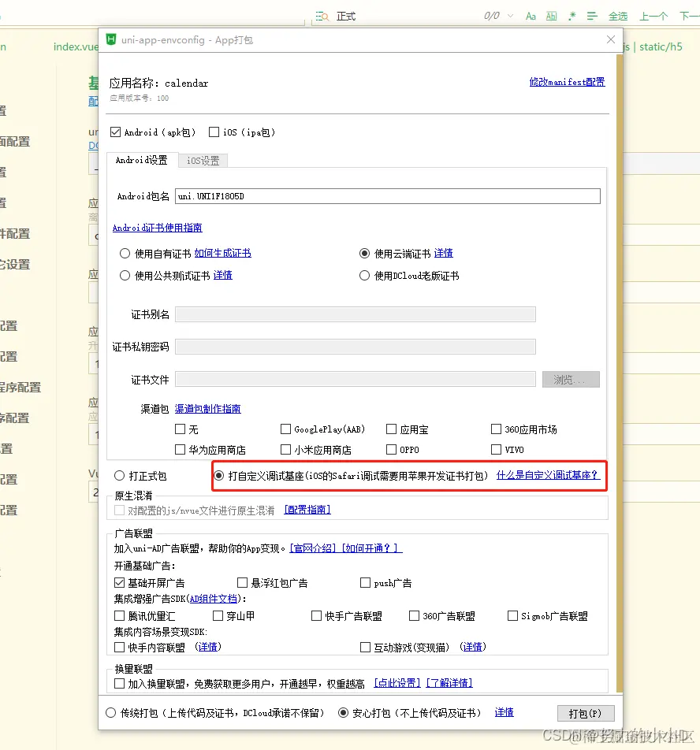Viewport: 700px width, 750px height.
Task: Go to previous match with 上一个
Action: pos(653,17)
